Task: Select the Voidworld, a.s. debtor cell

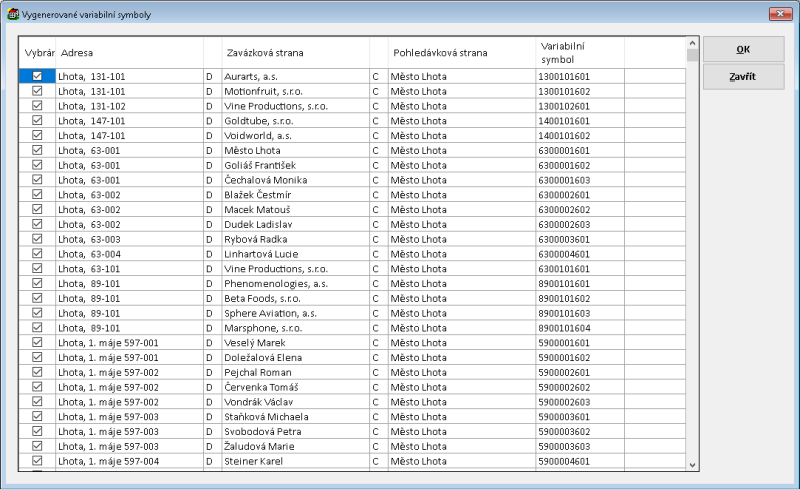Action: (294, 135)
